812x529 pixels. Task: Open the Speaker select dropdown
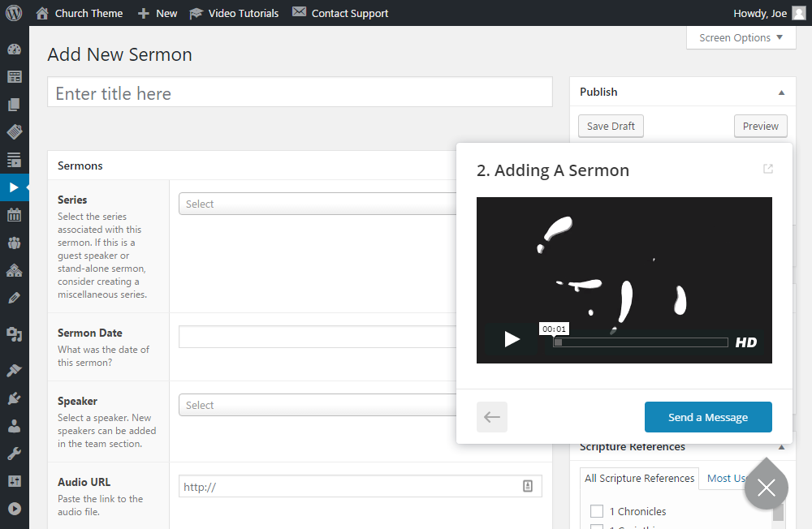click(317, 405)
